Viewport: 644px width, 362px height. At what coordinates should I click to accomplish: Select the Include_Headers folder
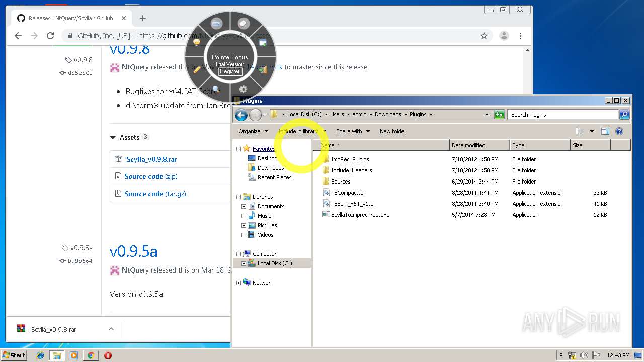[351, 170]
